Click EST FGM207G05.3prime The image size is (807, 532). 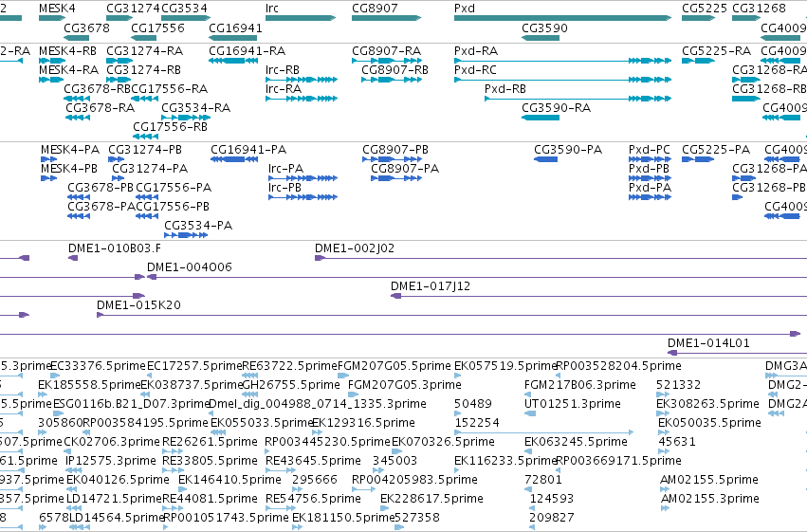pos(405,385)
